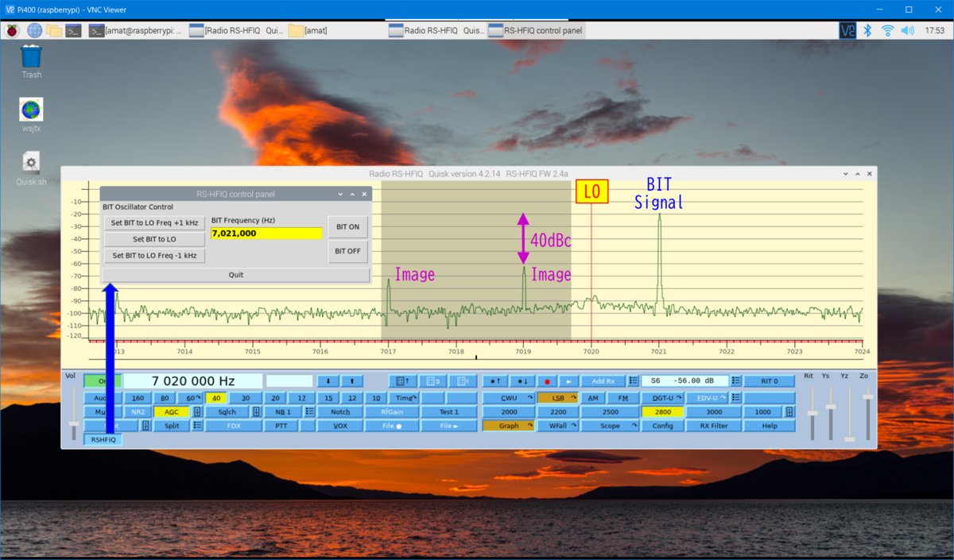This screenshot has height=560, width=954.
Task: Select the next favorite with star-up icon
Action: coord(495,381)
